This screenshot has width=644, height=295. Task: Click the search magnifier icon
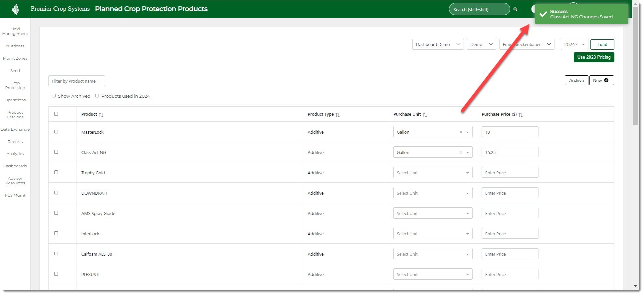515,9
